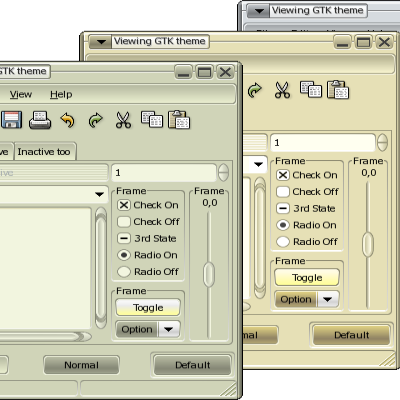Click vertical list scrollbar in front window
Viewport: 400px width, 400px height.
101,268
